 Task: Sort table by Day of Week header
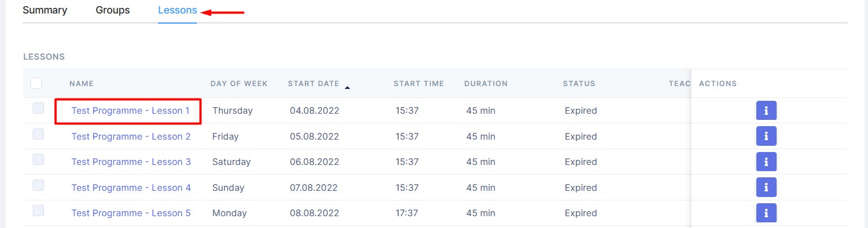point(239,84)
